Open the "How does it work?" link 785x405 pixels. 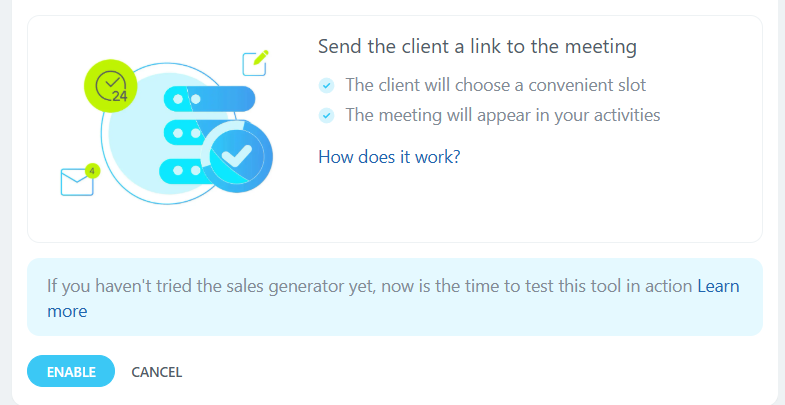tap(389, 157)
